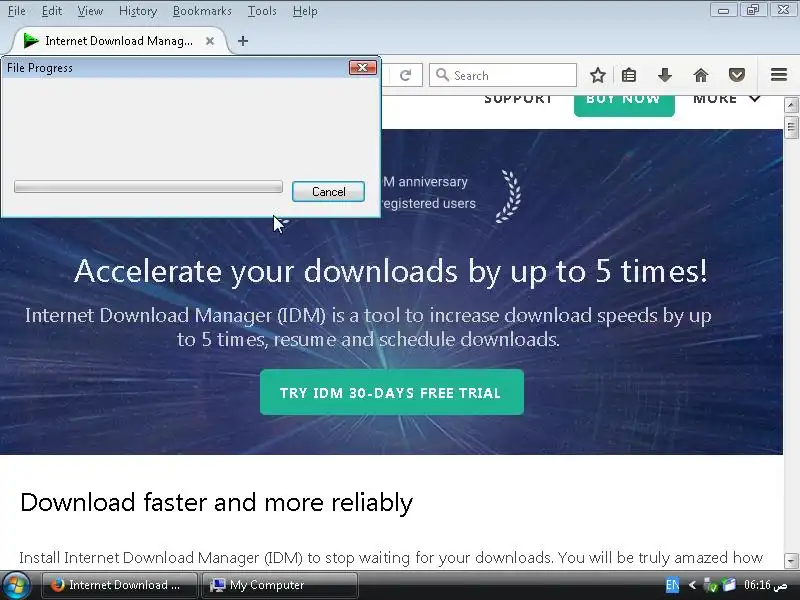Expand the MORE dropdown
This screenshot has width=800, height=600.
point(727,99)
